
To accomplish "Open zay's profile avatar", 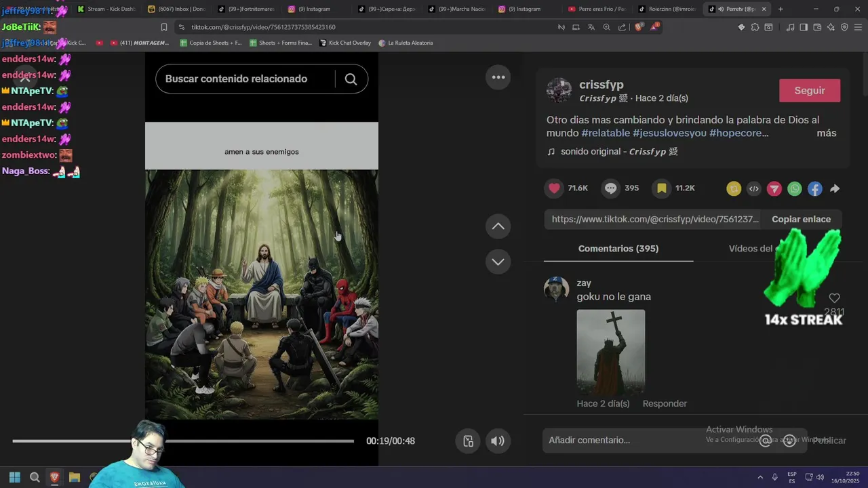I will [x=556, y=289].
